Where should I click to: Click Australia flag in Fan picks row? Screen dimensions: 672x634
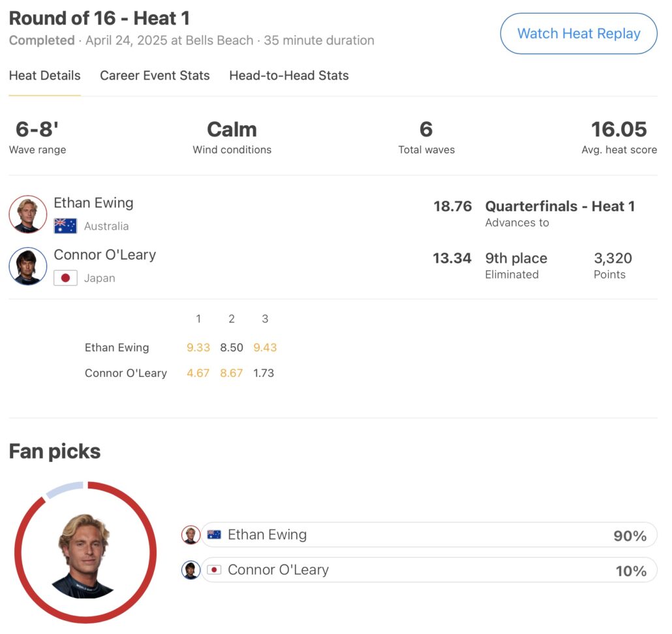point(214,535)
